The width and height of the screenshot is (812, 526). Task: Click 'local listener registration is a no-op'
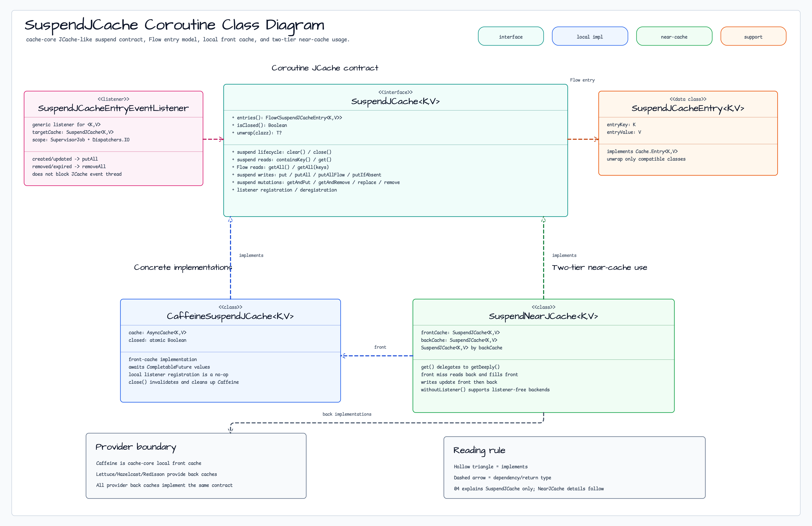click(x=178, y=375)
